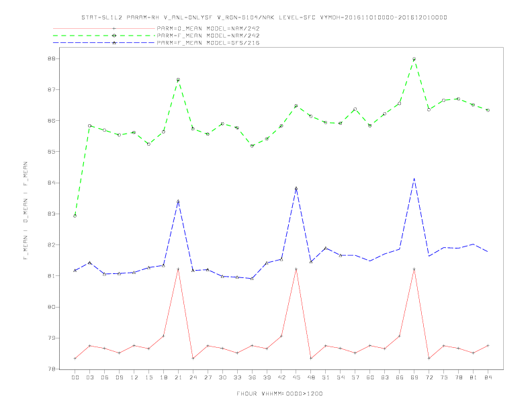Click red line's peak marker at hour 45

[x=296, y=269]
